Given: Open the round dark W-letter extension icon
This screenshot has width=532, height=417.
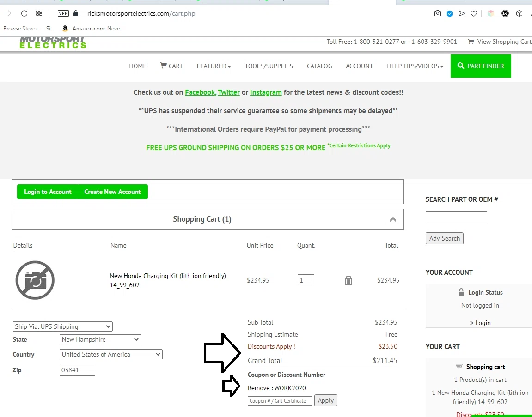Looking at the screenshot, I should click(505, 13).
